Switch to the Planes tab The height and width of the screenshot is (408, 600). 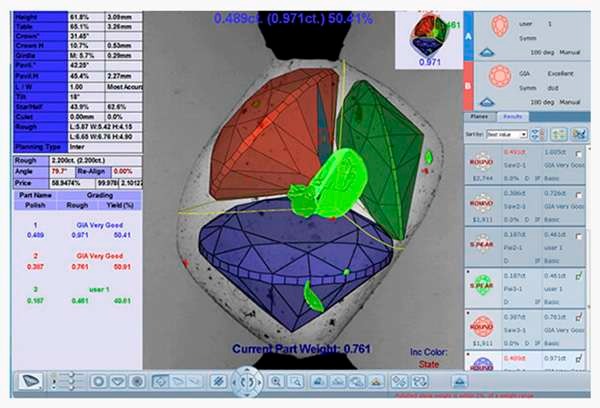click(x=479, y=117)
